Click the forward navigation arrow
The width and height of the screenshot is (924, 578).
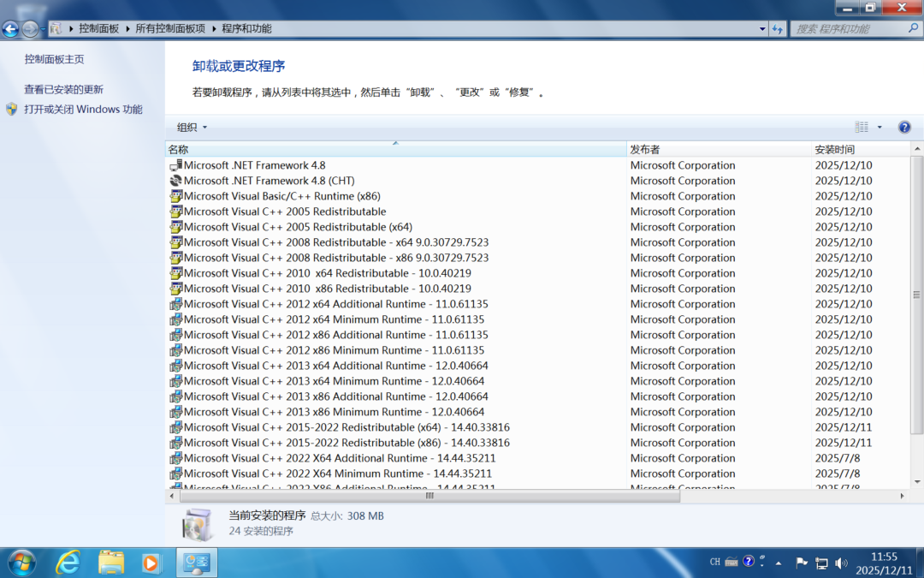30,28
